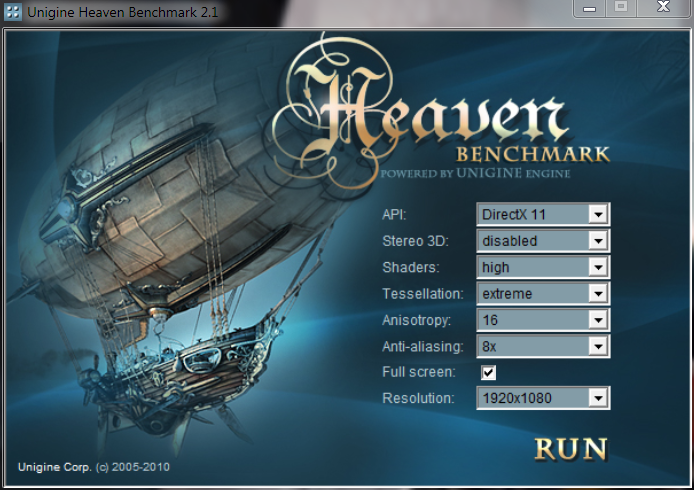694x490 pixels.
Task: Click the "Shaders:" label
Action: [x=411, y=267]
